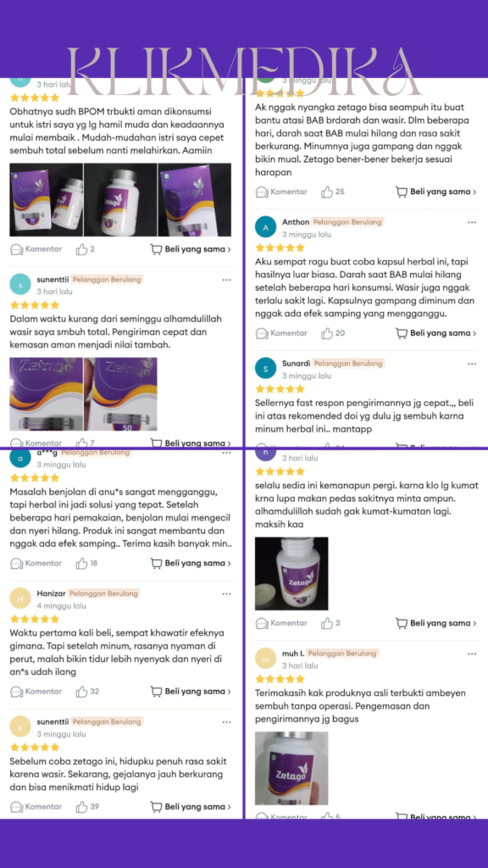488x868 pixels.
Task: Click Sunardi's profile avatar
Action: point(265,368)
